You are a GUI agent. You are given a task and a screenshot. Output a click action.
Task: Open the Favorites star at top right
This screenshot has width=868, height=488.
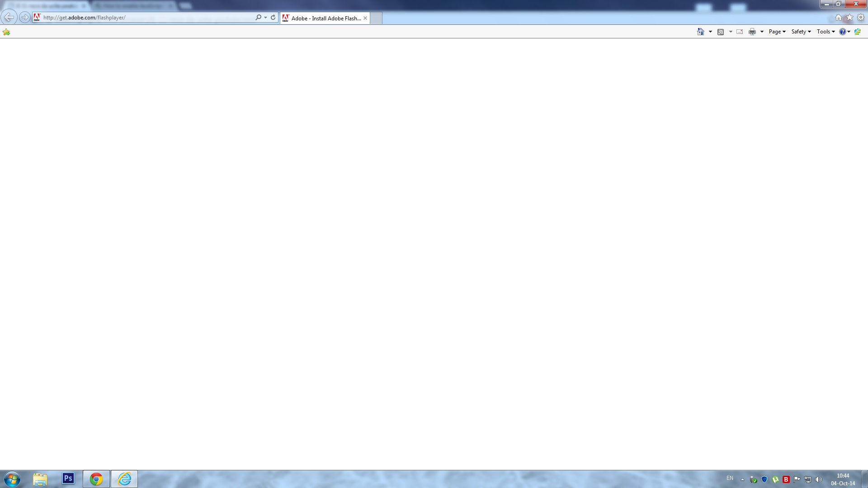[x=849, y=18]
